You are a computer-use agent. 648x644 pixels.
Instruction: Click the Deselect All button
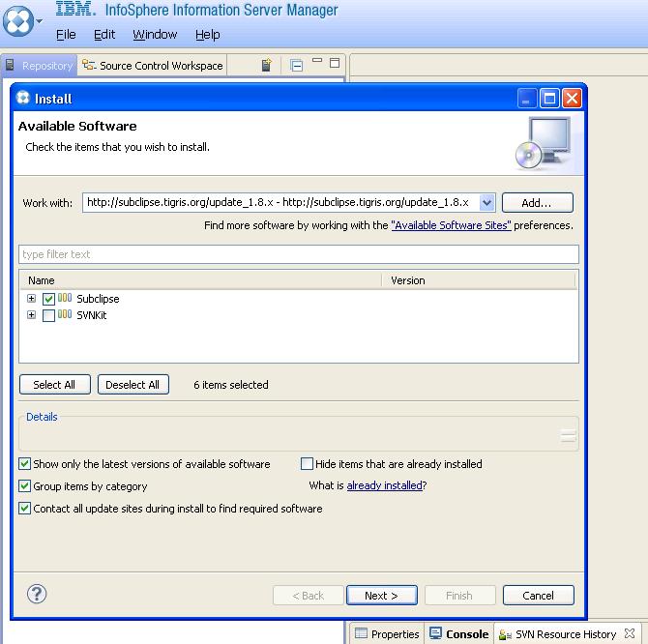133,385
